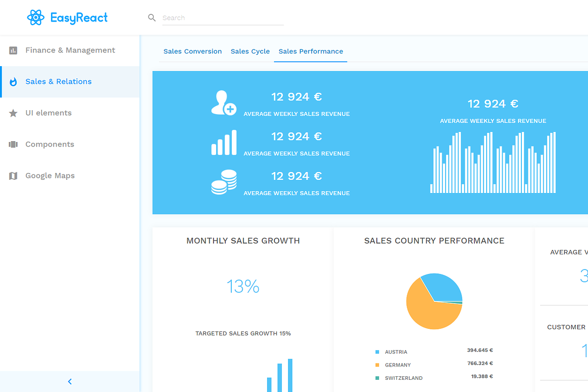Open Sales & Relations menu item
588x392 pixels.
70,82
